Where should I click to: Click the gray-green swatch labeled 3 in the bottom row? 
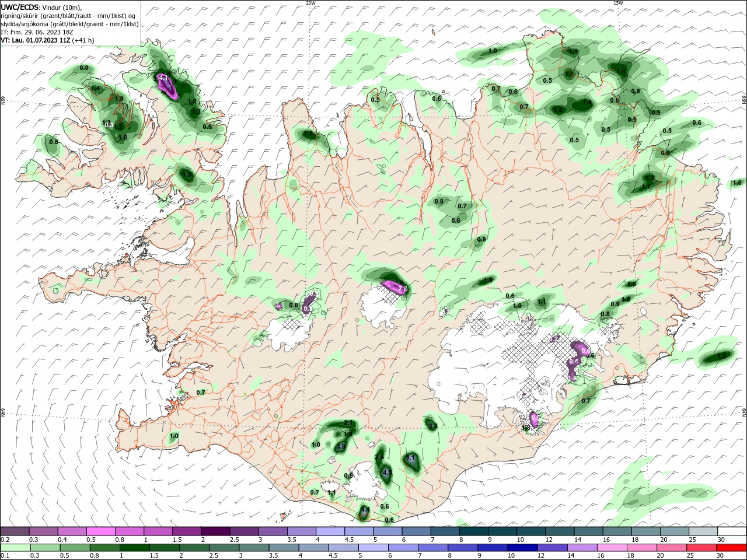(254, 547)
